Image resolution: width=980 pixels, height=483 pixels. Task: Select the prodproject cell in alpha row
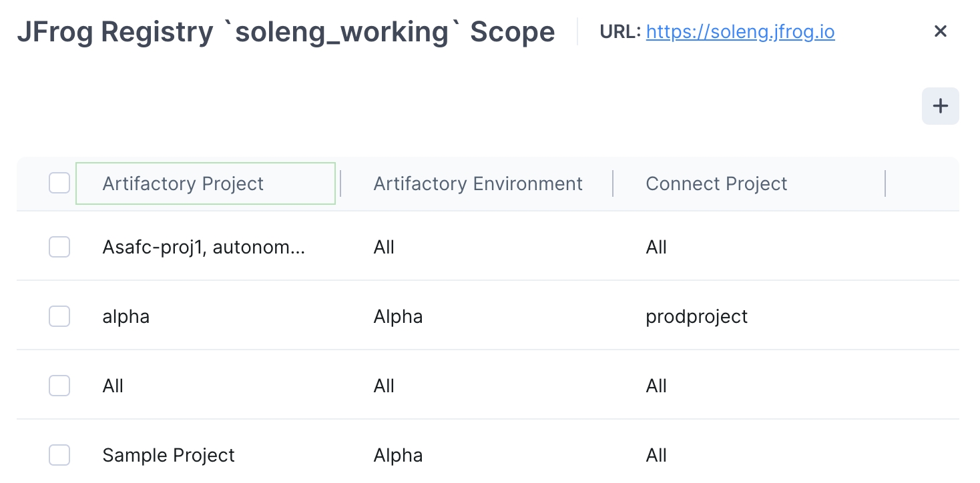[x=696, y=316]
